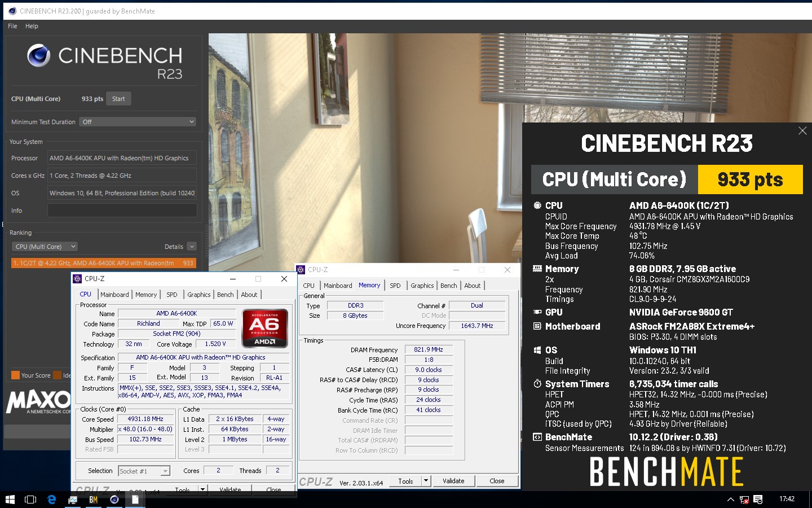Open the BenchMate taskbar icon
Image resolution: width=812 pixels, height=508 pixels.
point(94,500)
